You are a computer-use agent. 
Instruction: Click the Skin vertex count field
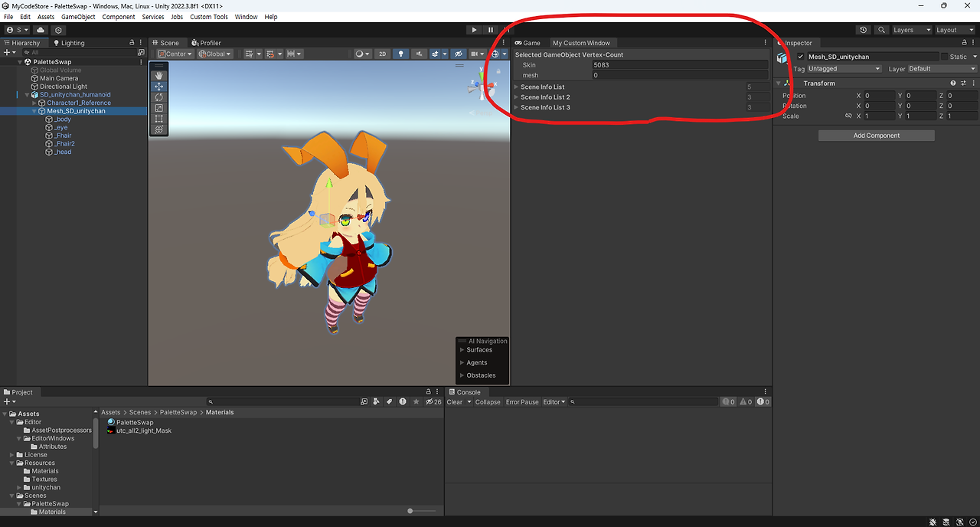pos(679,65)
